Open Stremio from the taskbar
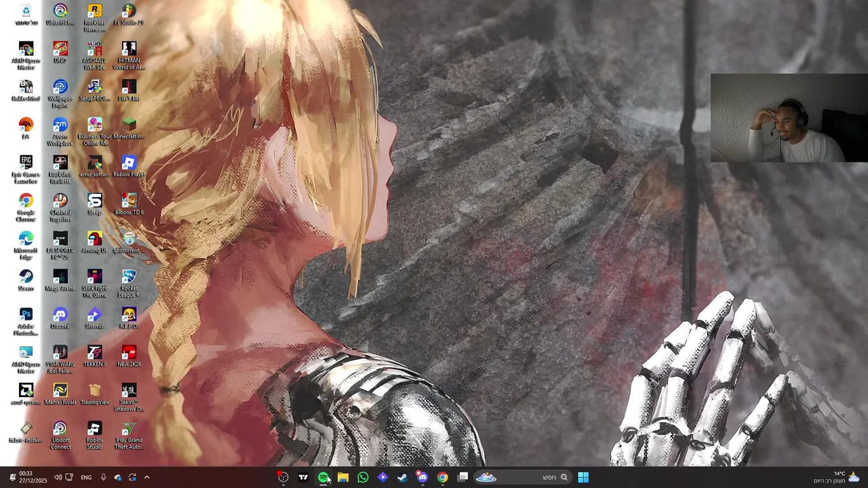Image resolution: width=868 pixels, height=488 pixels. coord(382,477)
